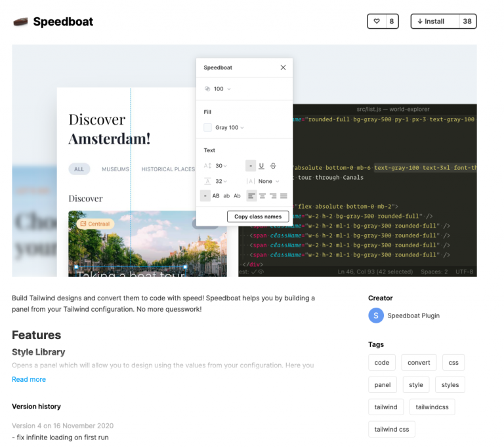Toggle underline text decoration

coord(261,166)
